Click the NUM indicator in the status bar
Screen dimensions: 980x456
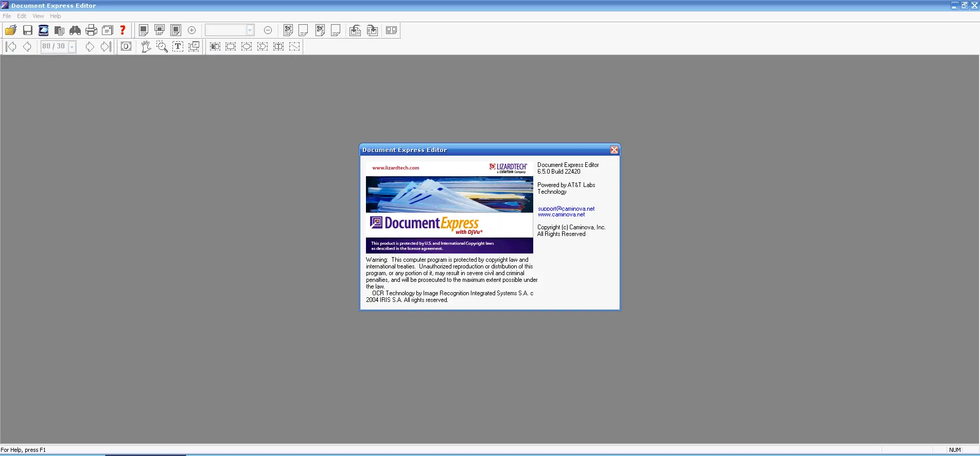click(955, 450)
